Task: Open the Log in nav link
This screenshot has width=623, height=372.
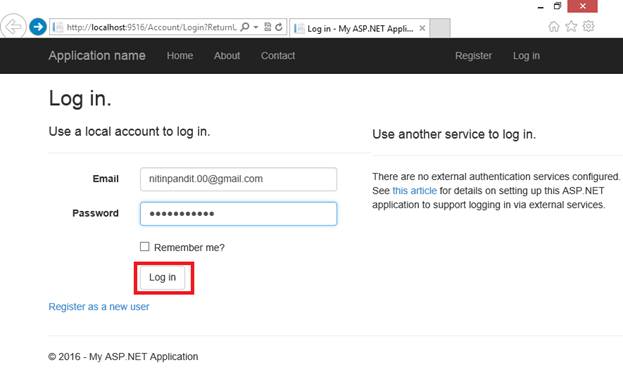Action: (526, 56)
